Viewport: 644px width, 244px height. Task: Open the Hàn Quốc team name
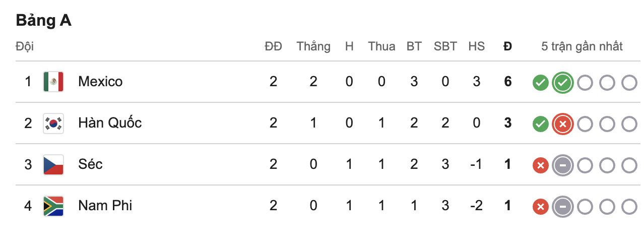click(x=110, y=123)
